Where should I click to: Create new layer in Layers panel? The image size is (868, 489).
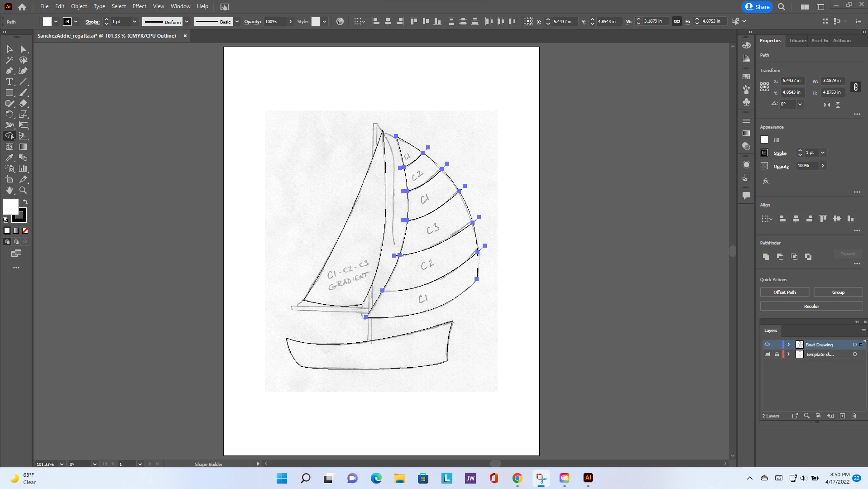pos(842,416)
